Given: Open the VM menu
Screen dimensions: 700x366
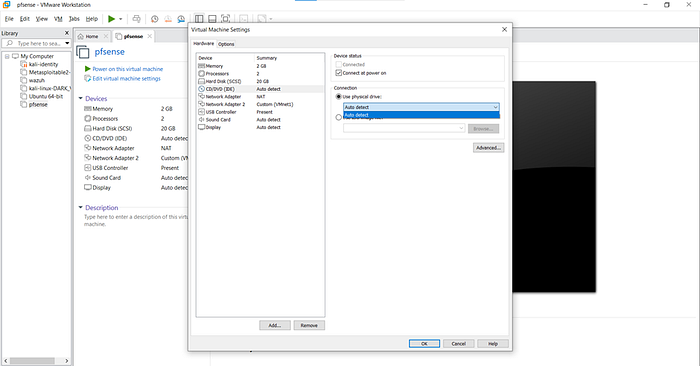Looking at the screenshot, I should point(58,19).
